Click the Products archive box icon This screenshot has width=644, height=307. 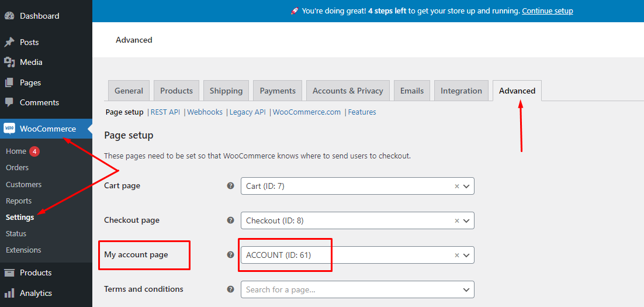(9, 273)
